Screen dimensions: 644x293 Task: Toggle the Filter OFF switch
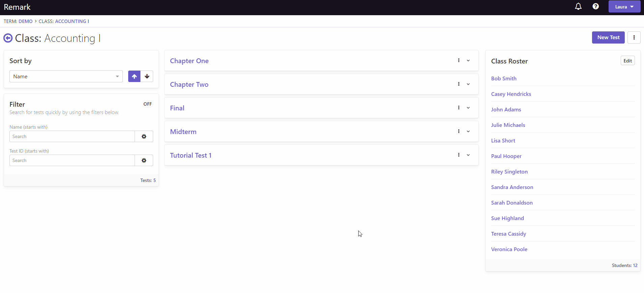(x=147, y=104)
